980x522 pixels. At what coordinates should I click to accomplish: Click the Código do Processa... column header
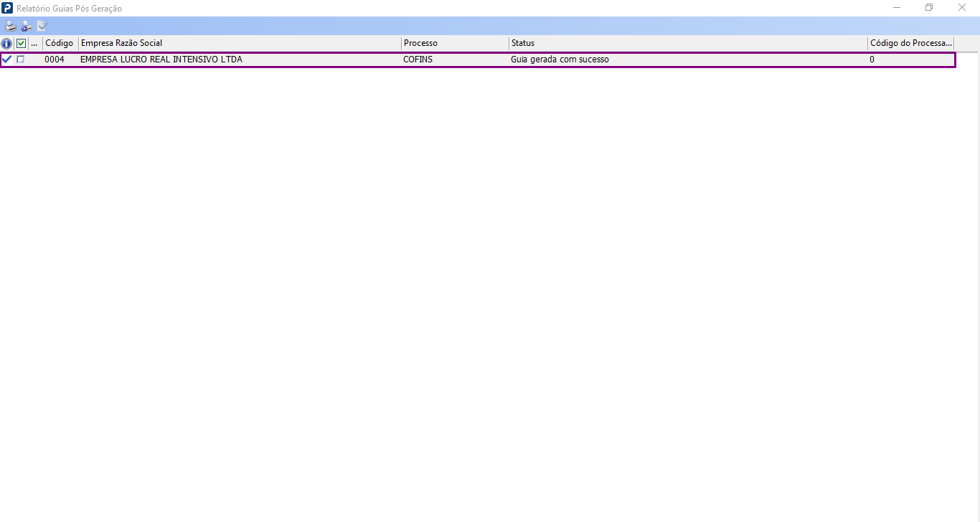coord(910,44)
